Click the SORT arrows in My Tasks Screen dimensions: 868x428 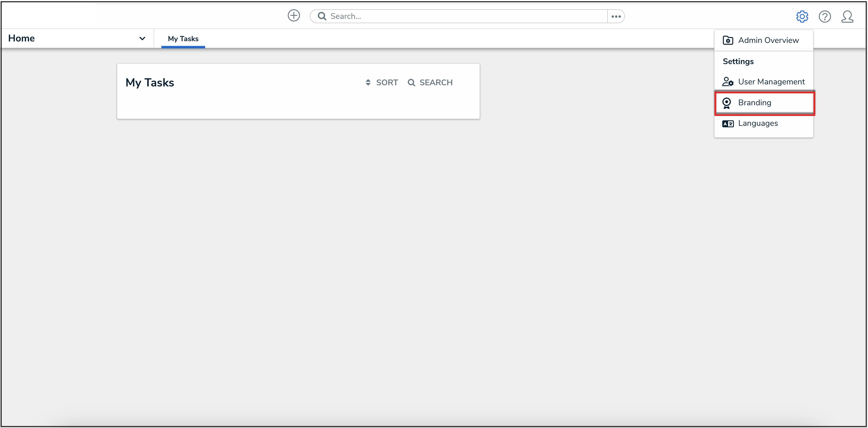pyautogui.click(x=368, y=82)
